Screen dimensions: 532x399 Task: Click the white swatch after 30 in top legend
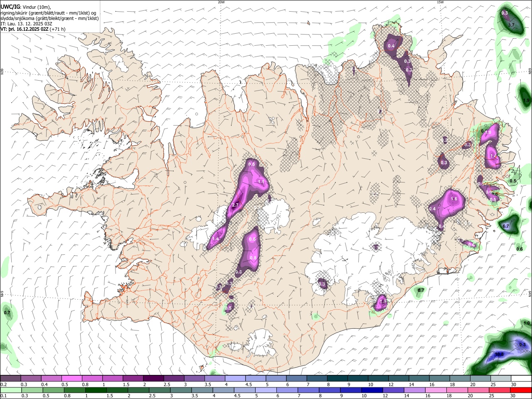click(x=522, y=378)
